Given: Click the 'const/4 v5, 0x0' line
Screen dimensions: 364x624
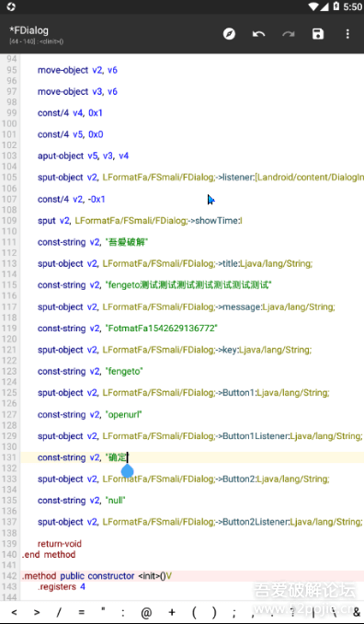Looking at the screenshot, I should pos(71,134).
